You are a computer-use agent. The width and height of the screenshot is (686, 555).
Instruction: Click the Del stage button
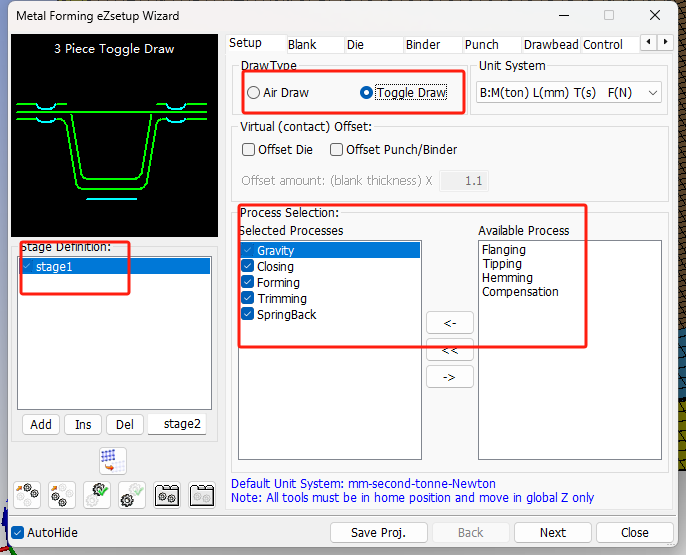coord(125,425)
